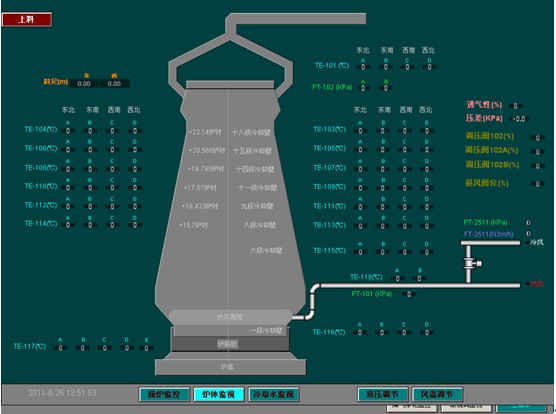556x414 pixels.
Task: Click the dark furnace bottom plate block
Action: (230, 344)
